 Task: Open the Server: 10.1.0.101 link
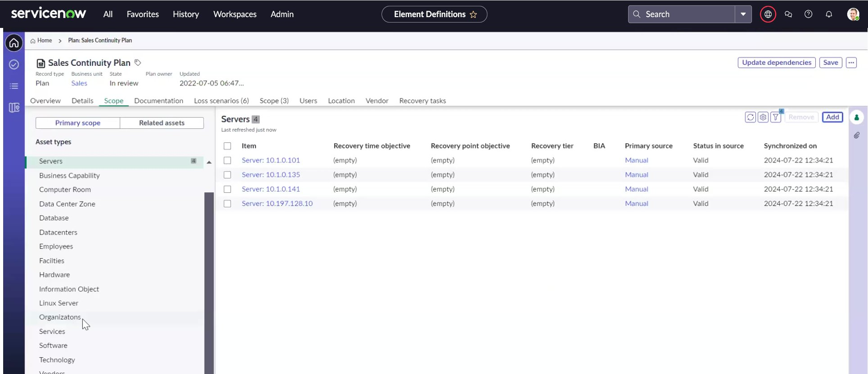(271, 160)
